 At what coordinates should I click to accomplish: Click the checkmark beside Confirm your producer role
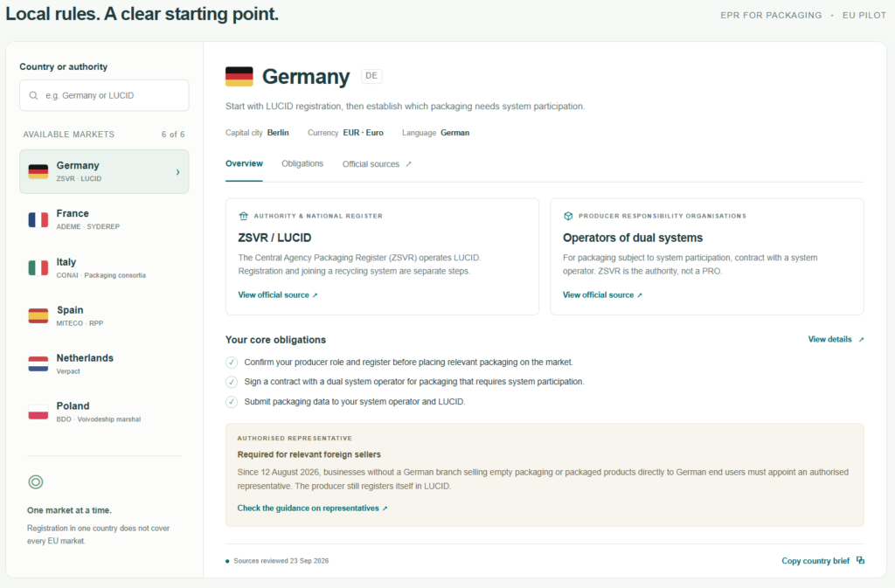(231, 363)
